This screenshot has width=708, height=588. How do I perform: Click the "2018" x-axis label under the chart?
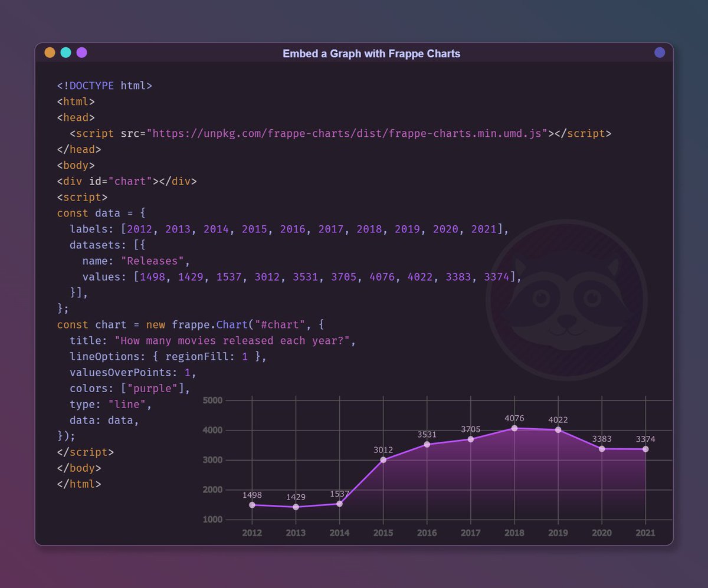click(514, 533)
